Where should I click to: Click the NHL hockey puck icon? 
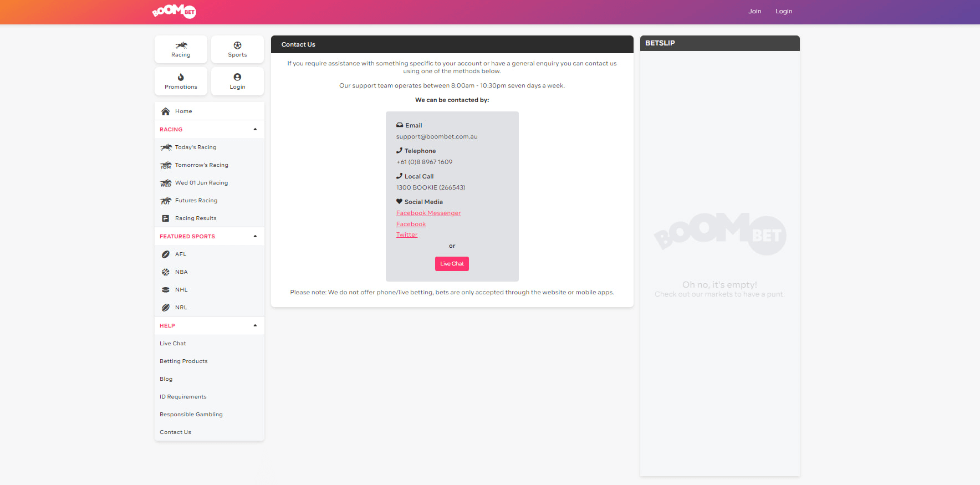[x=165, y=290]
